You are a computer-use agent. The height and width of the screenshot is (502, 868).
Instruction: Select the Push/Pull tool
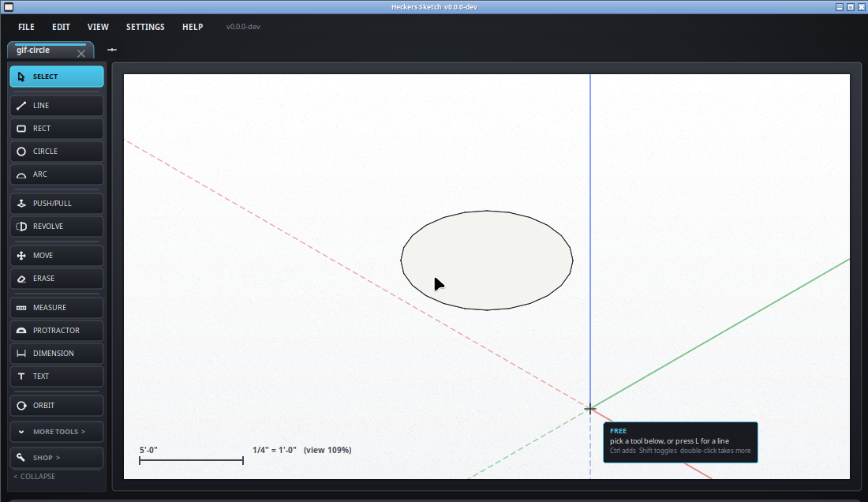tap(57, 203)
